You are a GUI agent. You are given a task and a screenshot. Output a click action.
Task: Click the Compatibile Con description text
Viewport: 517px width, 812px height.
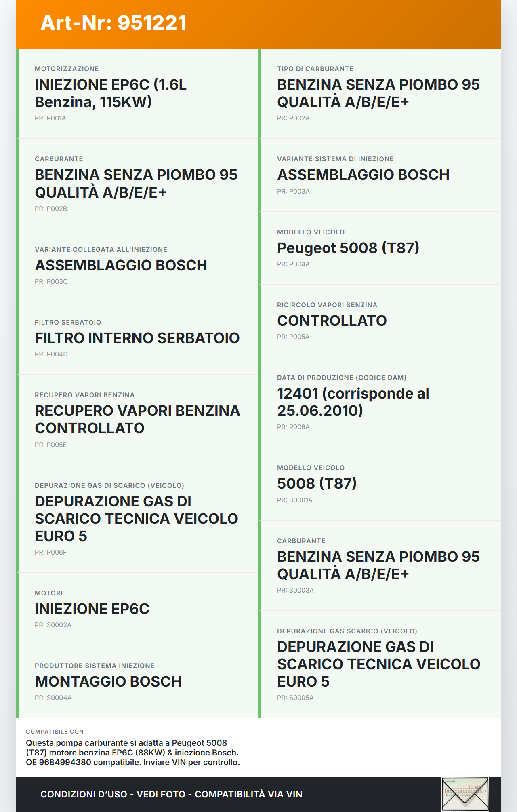(x=133, y=753)
